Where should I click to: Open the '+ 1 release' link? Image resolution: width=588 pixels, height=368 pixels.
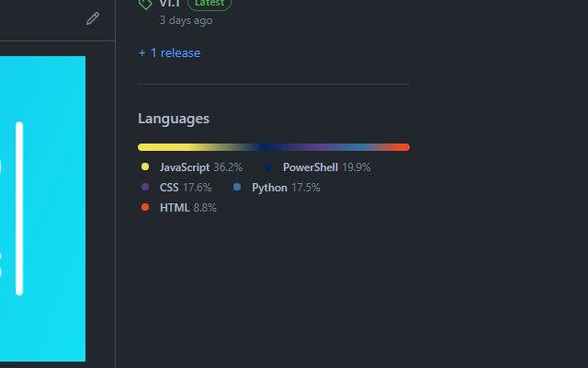pos(169,53)
